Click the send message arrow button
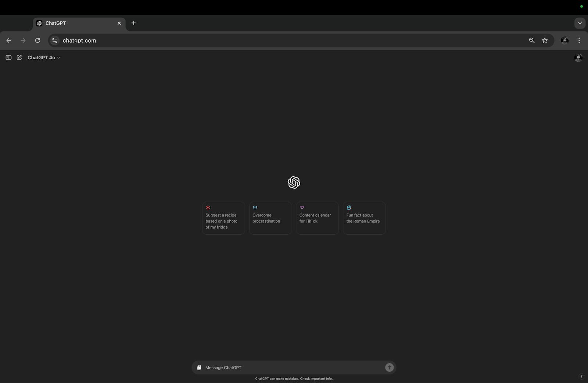This screenshot has height=383, width=588. tap(389, 367)
